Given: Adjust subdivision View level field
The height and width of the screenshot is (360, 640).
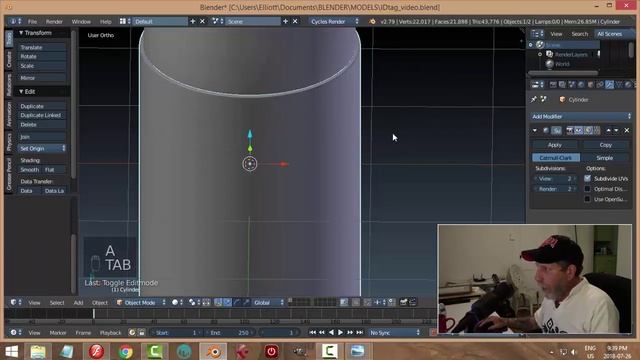Looking at the screenshot, I should point(556,178).
